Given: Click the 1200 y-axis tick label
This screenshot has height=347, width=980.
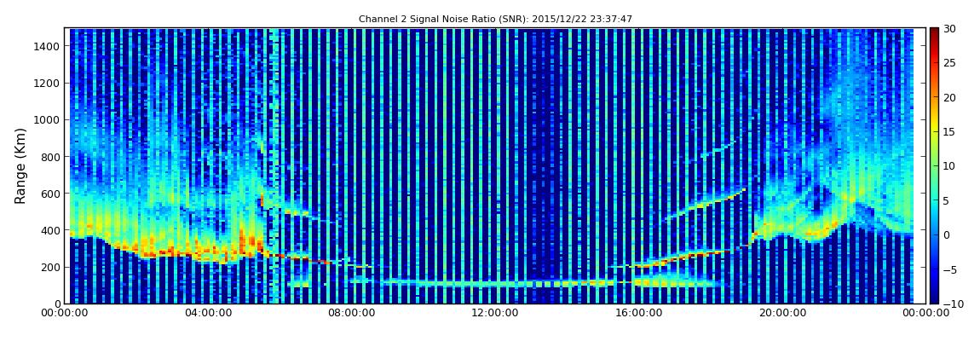Looking at the screenshot, I should (48, 84).
